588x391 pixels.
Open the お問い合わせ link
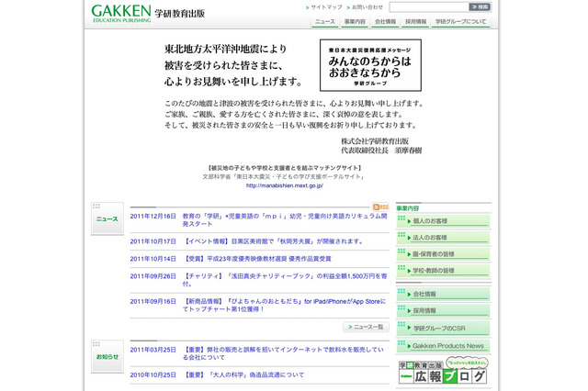[x=366, y=6]
